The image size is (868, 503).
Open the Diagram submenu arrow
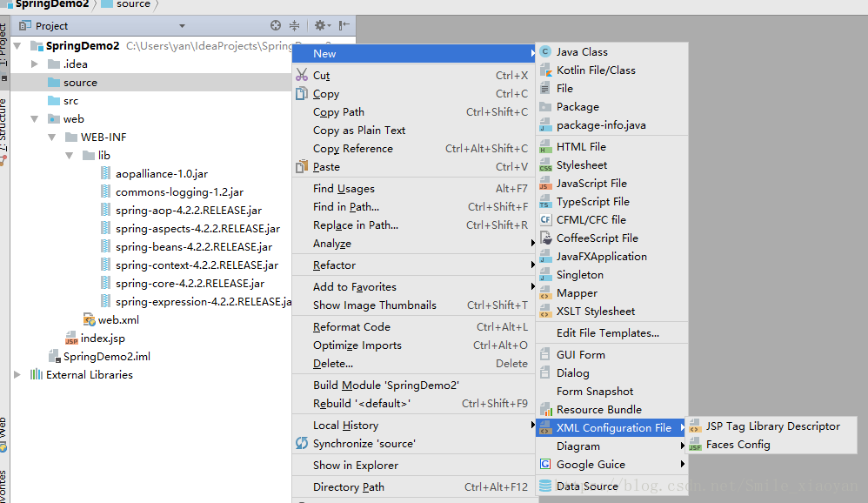pyautogui.click(x=683, y=446)
